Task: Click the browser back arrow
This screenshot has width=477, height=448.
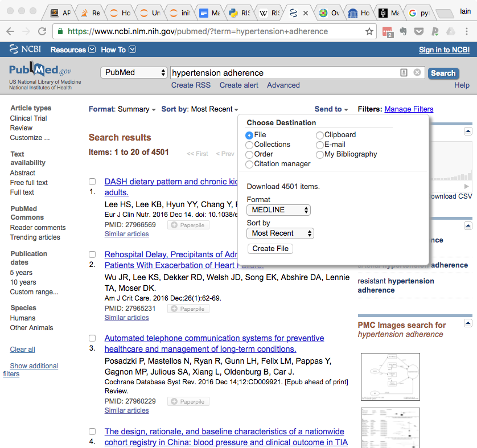Action: (10, 31)
